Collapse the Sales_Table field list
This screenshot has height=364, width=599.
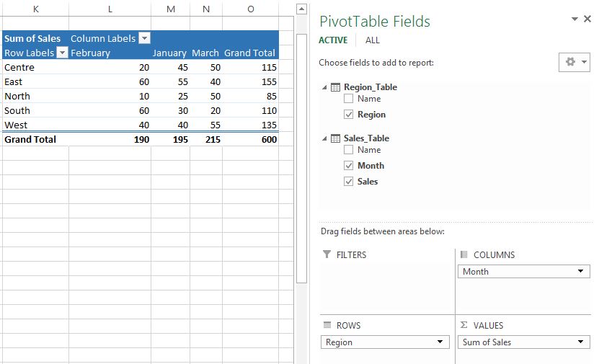point(324,138)
